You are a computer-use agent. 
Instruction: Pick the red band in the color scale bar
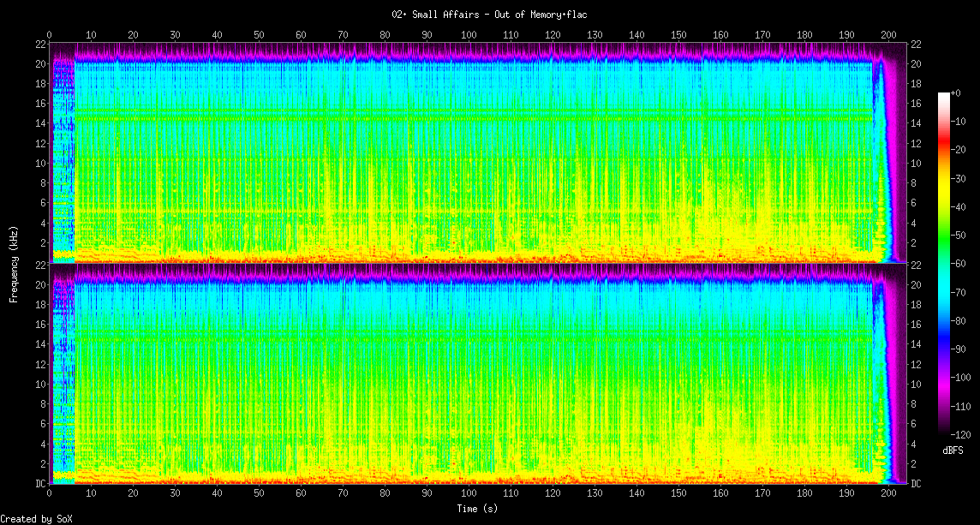(x=944, y=150)
